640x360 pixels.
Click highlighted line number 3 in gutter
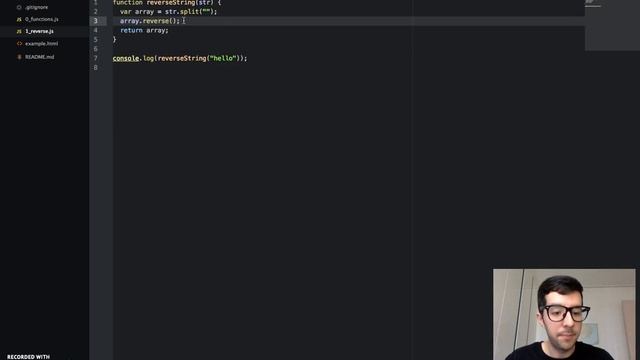click(x=96, y=21)
